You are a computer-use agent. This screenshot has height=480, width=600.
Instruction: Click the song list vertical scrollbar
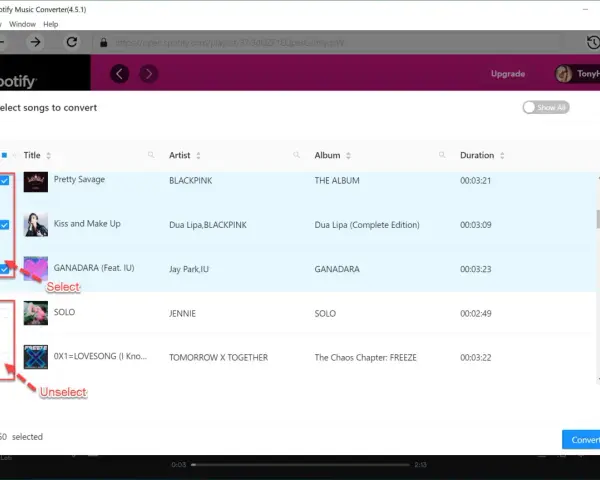pos(598,219)
